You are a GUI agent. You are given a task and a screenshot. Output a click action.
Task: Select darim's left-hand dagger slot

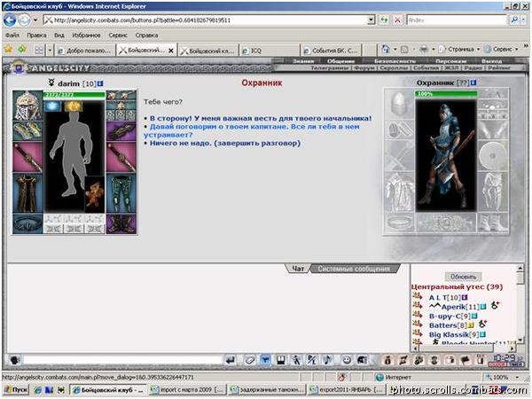[x=27, y=157]
